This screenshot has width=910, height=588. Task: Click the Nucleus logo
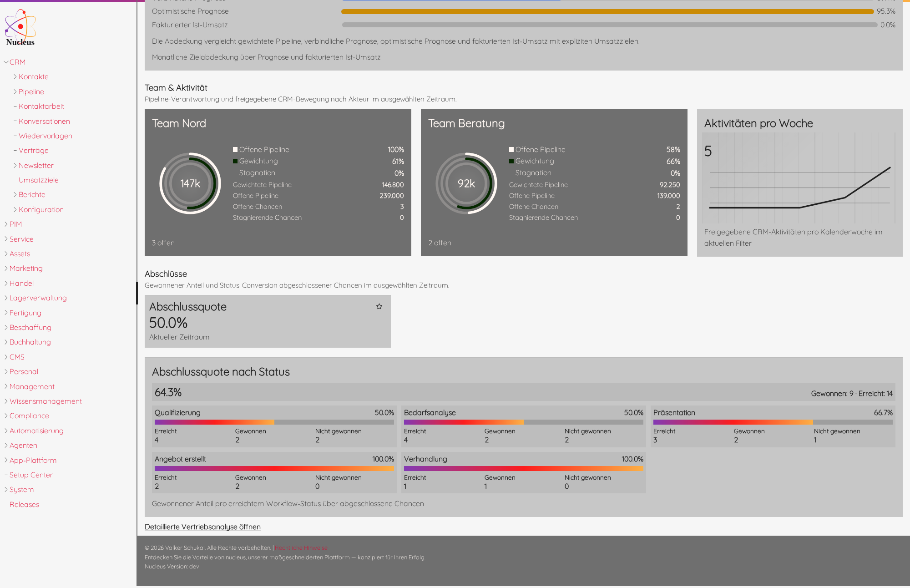point(20,28)
